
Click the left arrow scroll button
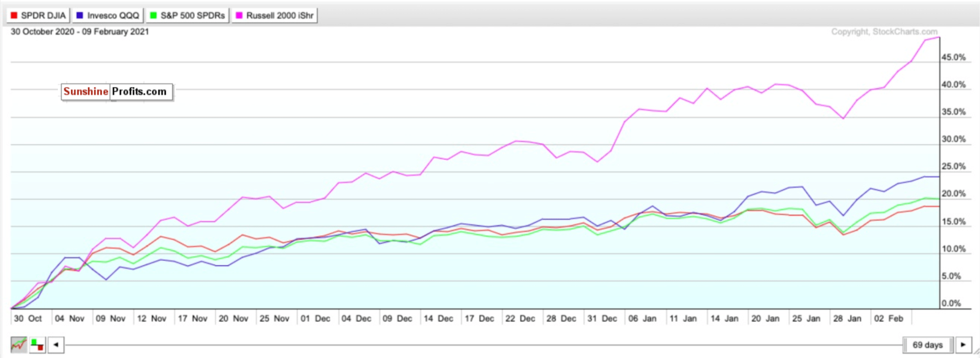click(56, 345)
